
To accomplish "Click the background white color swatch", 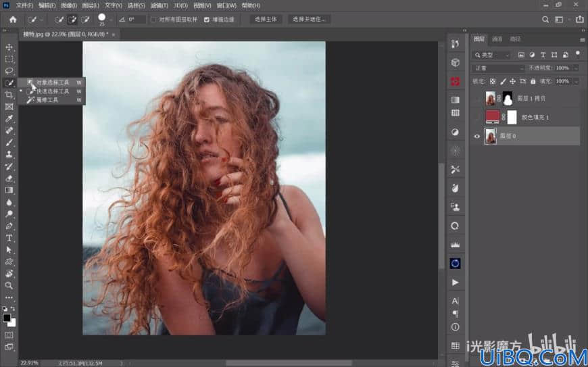I will pos(13,323).
